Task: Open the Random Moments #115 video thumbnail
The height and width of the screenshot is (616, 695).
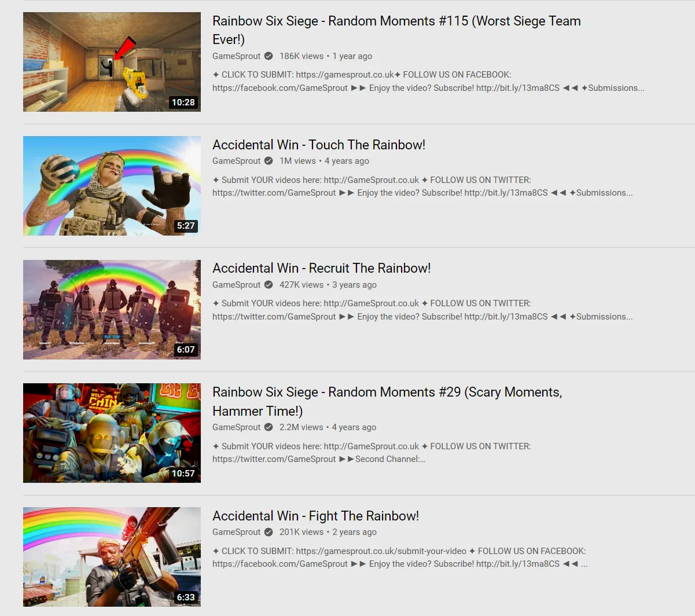Action: tap(112, 62)
